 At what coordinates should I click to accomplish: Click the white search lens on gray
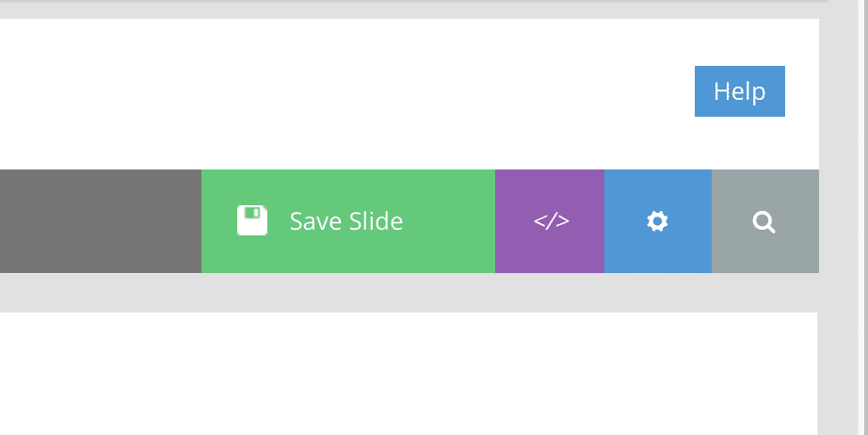pyautogui.click(x=764, y=222)
